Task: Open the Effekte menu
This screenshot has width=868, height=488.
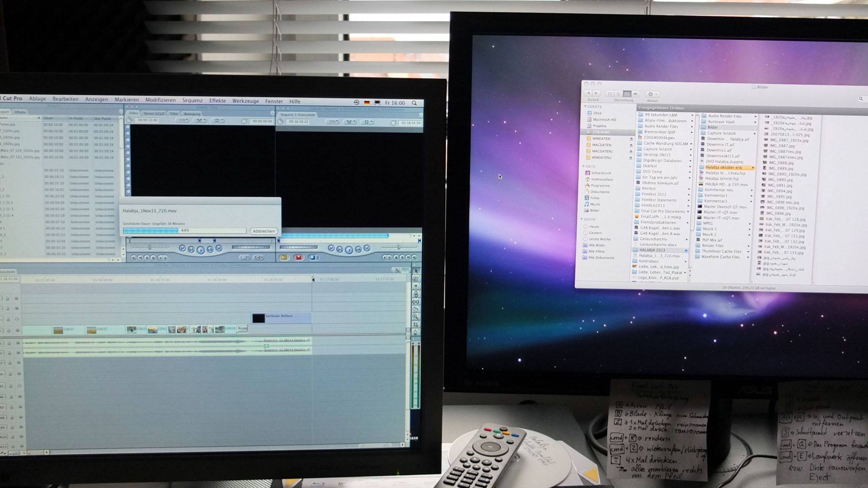Action: pyautogui.click(x=217, y=101)
